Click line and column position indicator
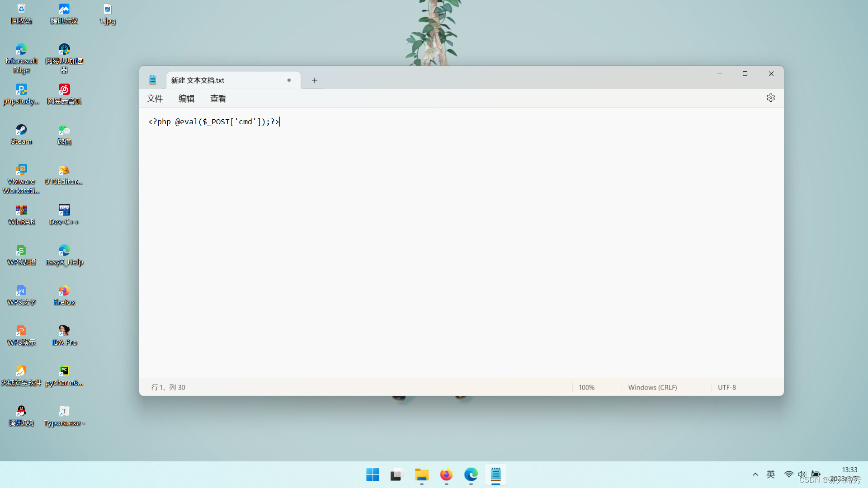 [x=168, y=387]
